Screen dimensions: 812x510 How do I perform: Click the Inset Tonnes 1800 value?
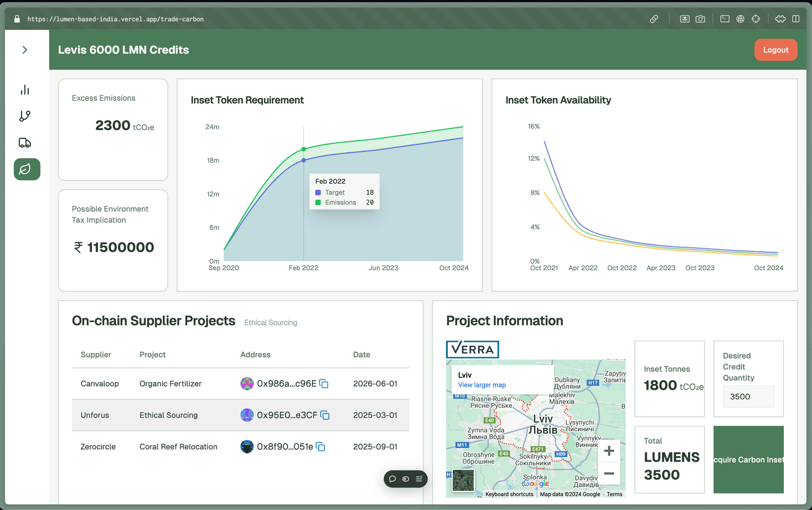pos(660,385)
